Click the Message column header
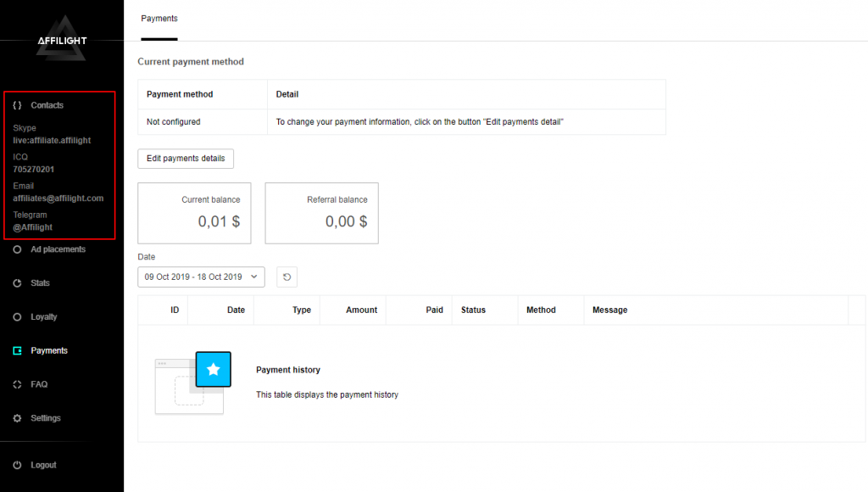This screenshot has height=492, width=868. pos(610,310)
